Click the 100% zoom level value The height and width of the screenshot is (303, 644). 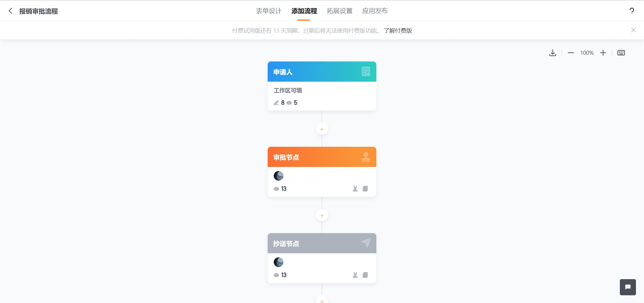coord(587,53)
